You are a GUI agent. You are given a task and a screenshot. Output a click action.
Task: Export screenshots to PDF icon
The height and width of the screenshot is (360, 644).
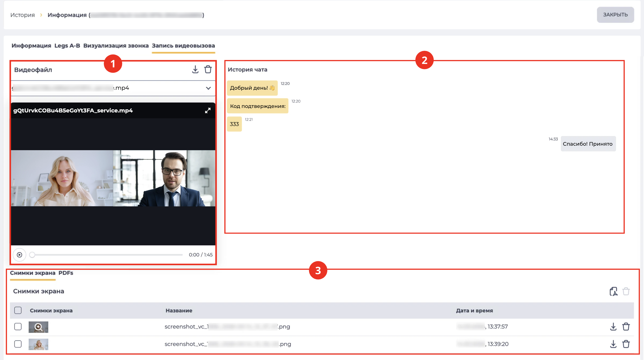(614, 291)
